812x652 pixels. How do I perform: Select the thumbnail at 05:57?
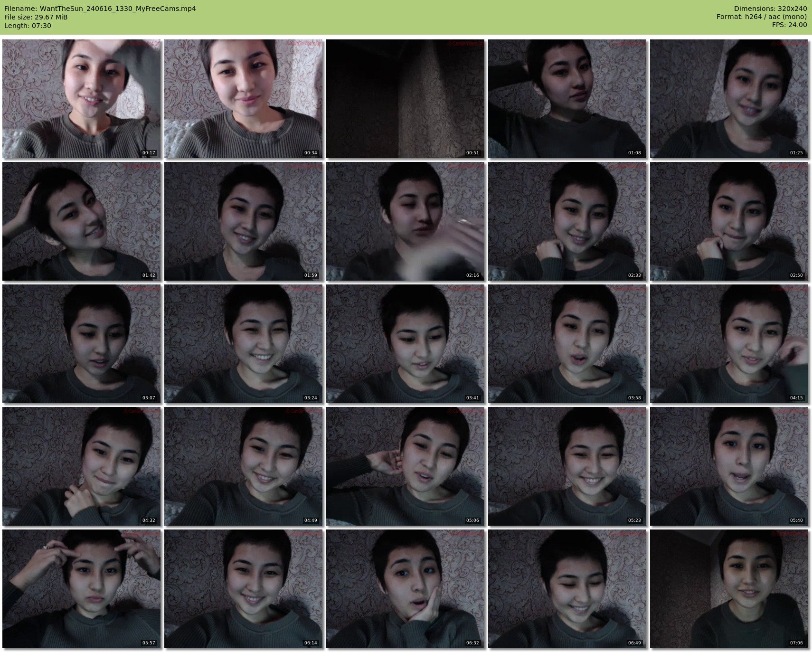[82, 589]
